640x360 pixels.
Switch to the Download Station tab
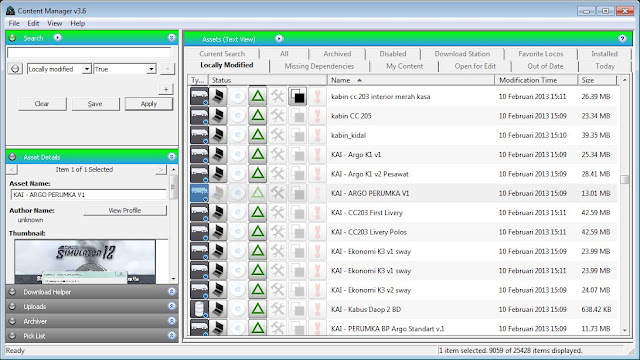tap(462, 53)
